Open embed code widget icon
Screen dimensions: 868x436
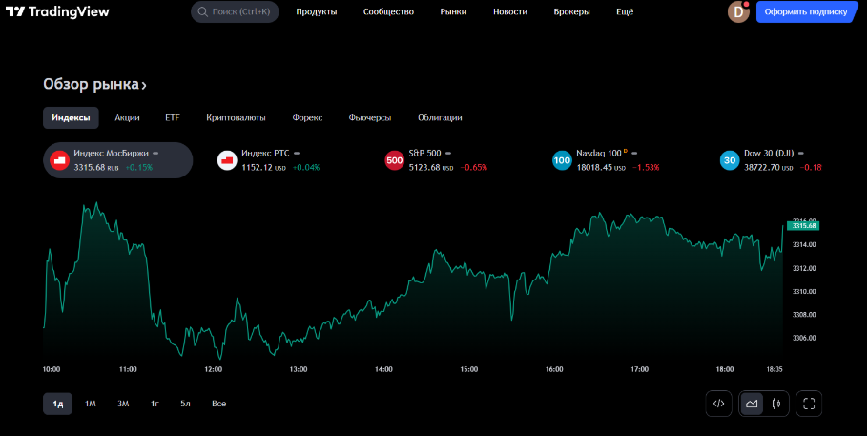pyautogui.click(x=718, y=404)
